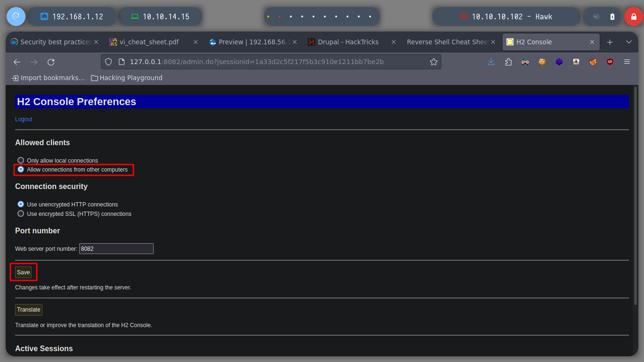
Task: Select Use encrypted SSL (HTTPS) connections
Action: [21, 214]
